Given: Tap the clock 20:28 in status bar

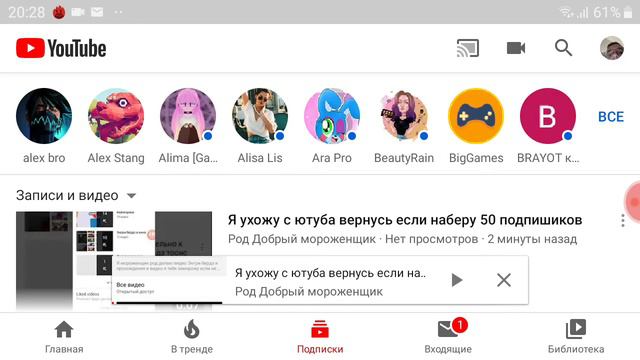Looking at the screenshot, I should (26, 12).
